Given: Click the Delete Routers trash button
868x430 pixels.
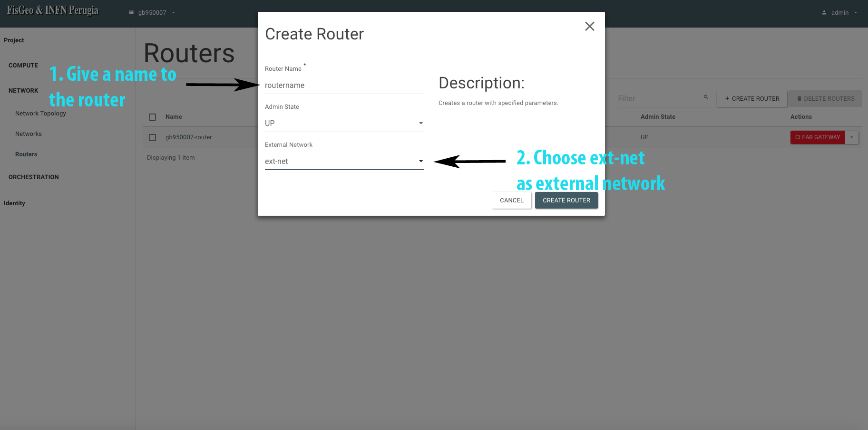Looking at the screenshot, I should [x=825, y=99].
